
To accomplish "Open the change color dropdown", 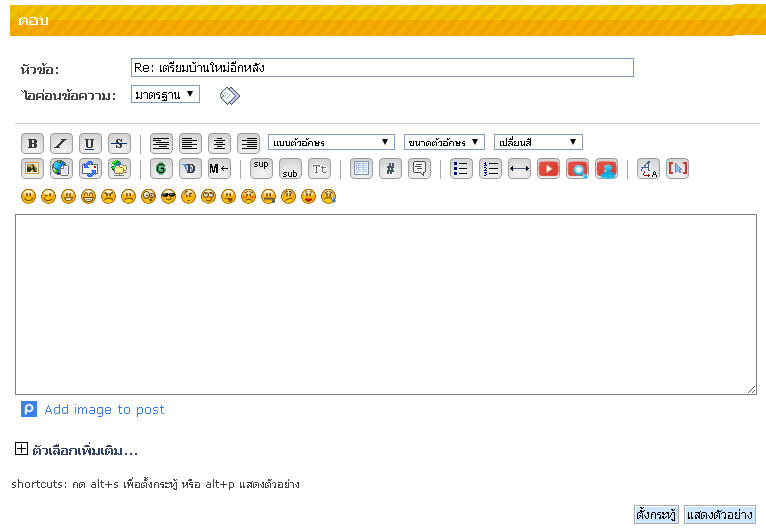I will click(538, 142).
